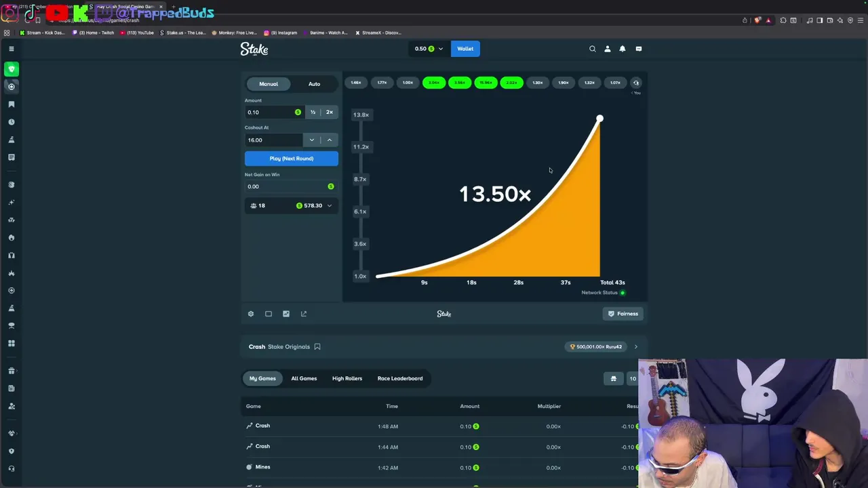The image size is (868, 488).
Task: Open live stats chart icon below chart
Action: [286, 314]
